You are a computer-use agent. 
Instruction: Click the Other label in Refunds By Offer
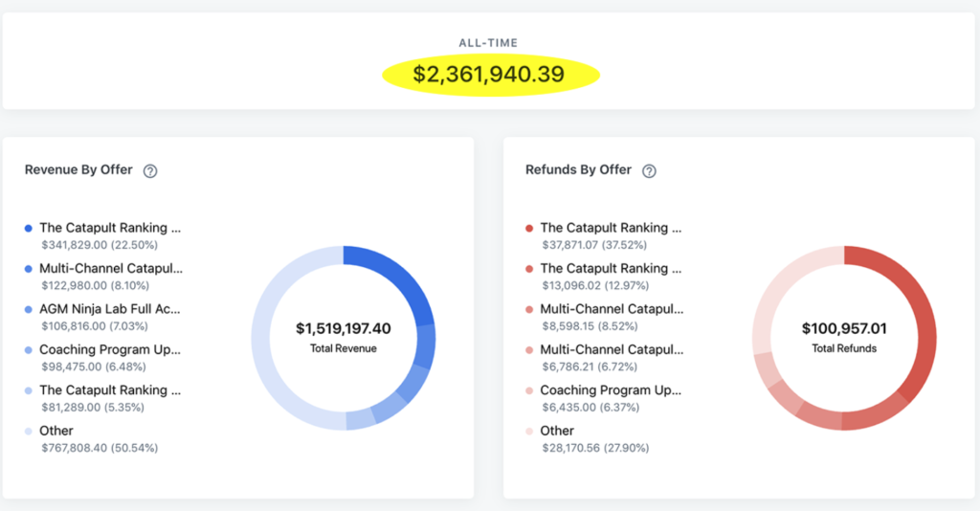pyautogui.click(x=557, y=431)
